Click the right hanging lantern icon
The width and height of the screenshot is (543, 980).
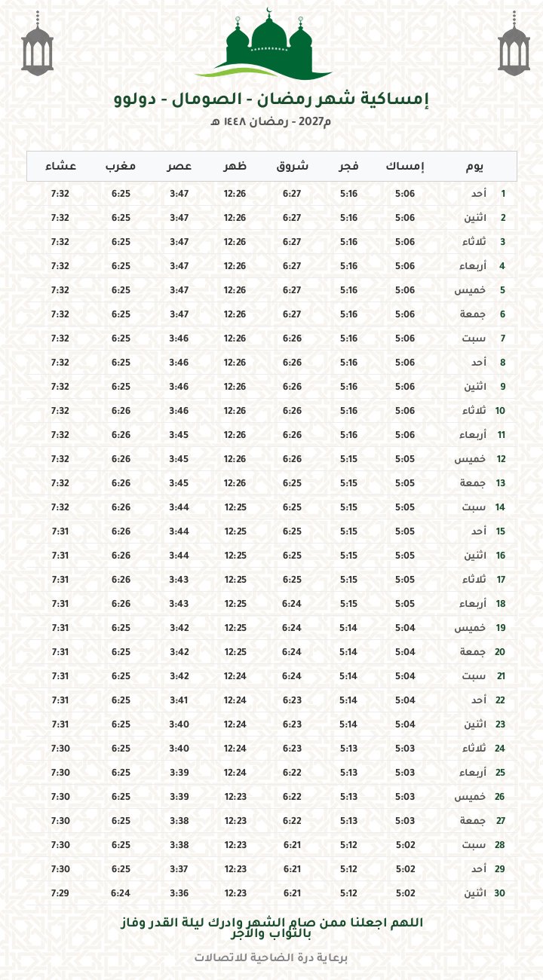(x=513, y=44)
